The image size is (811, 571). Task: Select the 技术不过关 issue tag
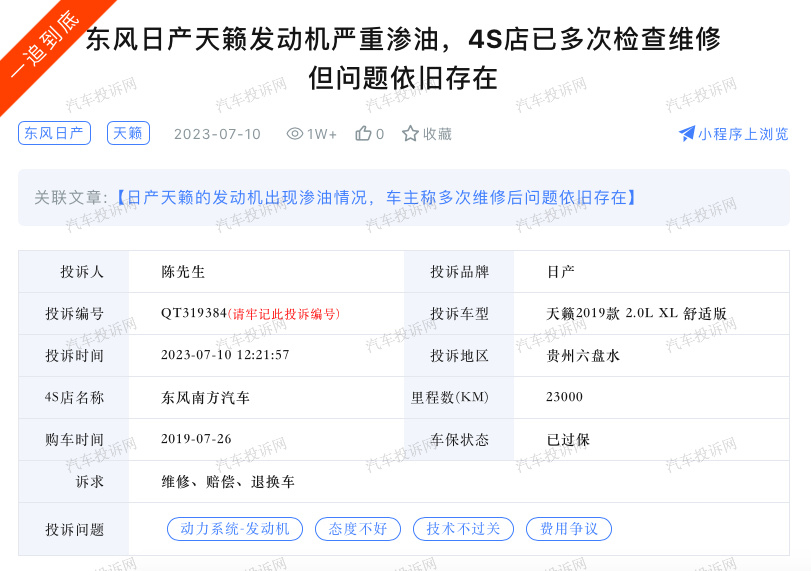[x=463, y=529]
